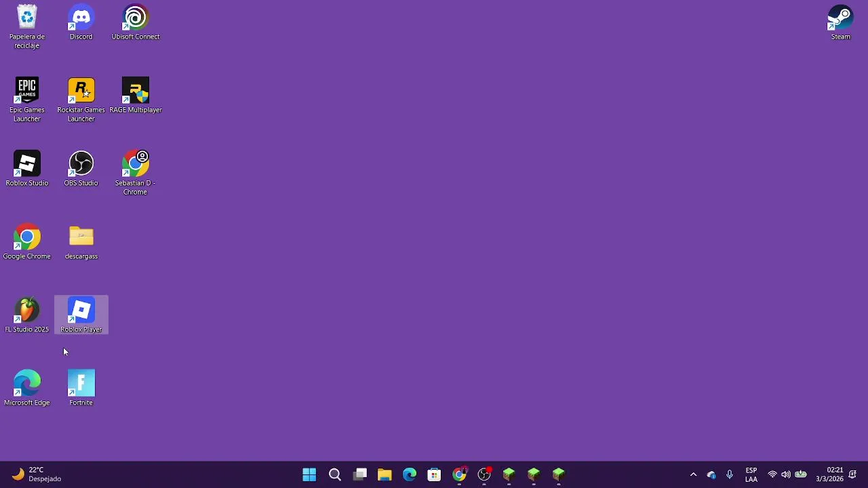Open Microsoft Store from the taskbar
The width and height of the screenshot is (868, 488).
pyautogui.click(x=434, y=474)
